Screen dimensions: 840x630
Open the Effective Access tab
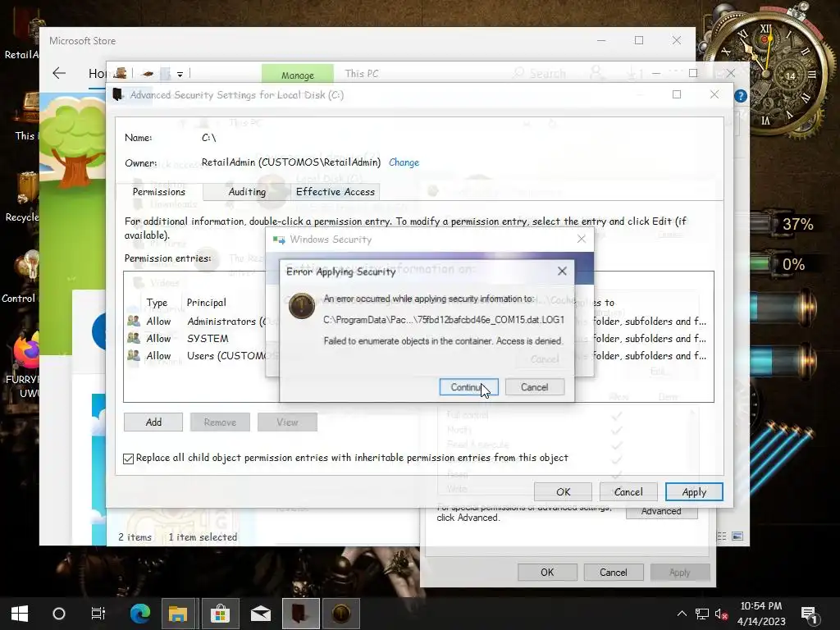click(336, 192)
